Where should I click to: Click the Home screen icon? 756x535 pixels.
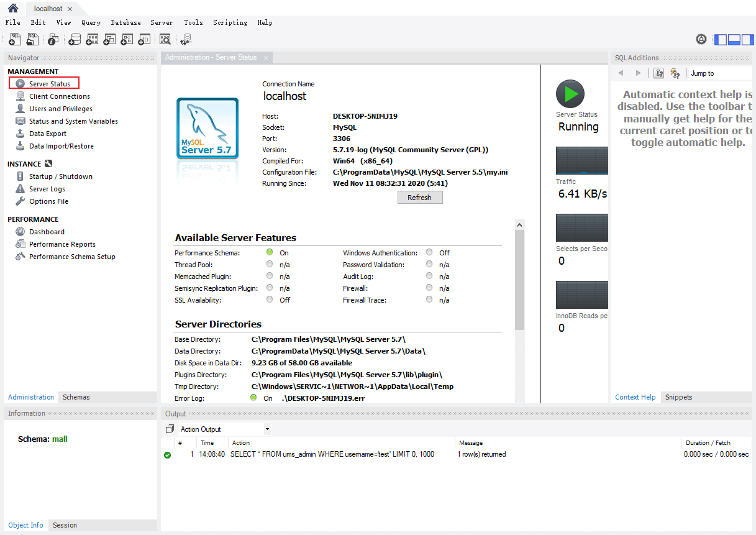click(x=12, y=8)
